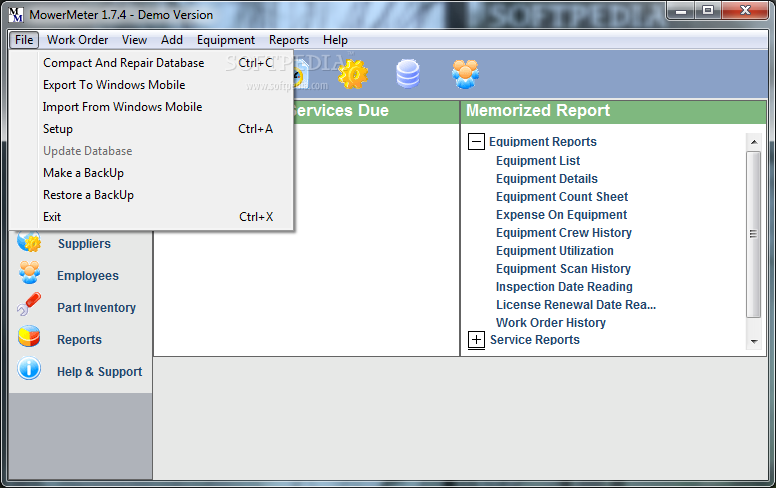Open the File menu

(24, 40)
